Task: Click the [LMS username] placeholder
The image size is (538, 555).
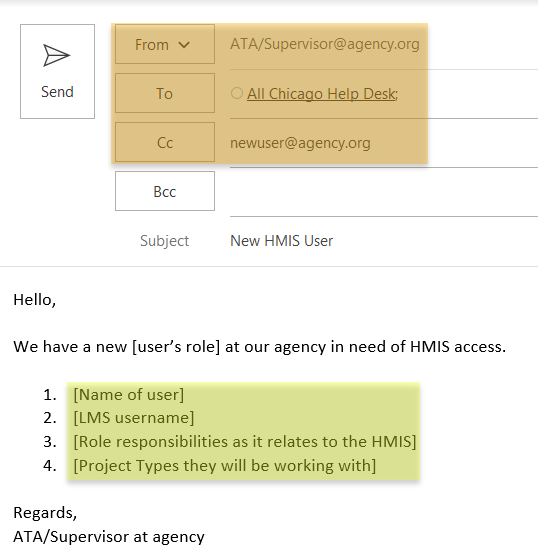Action: [134, 418]
